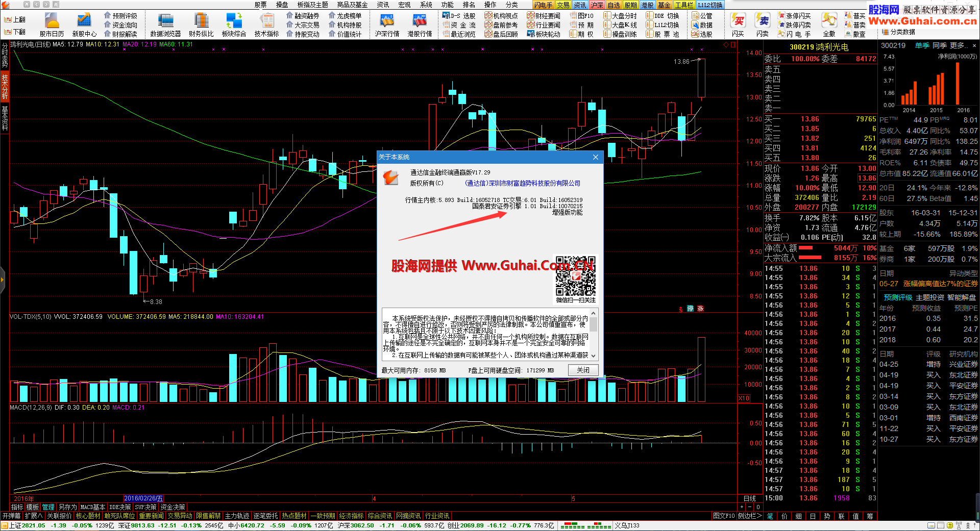This screenshot has width=980, height=531.
Task: Open the 股票 menu
Action: tap(261, 5)
